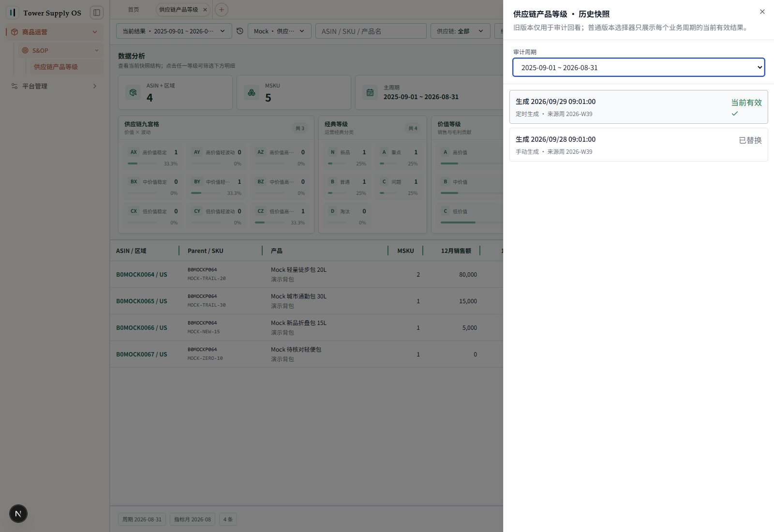Switch to the 首页 tab
Viewport: 774px width, 532px height.
coord(134,10)
